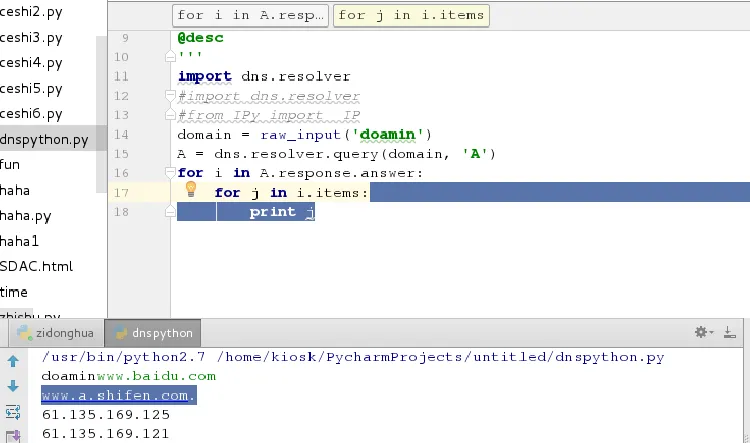Image resolution: width=750 pixels, height=443 pixels.
Task: Click 'A.response.answer' on line 16
Action: click(x=338, y=173)
